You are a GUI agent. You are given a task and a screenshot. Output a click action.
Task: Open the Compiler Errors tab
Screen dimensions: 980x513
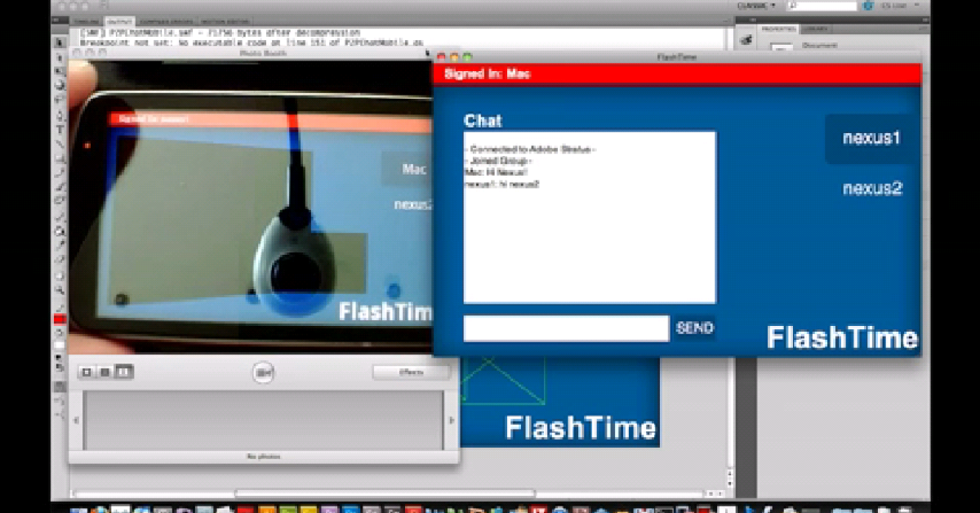point(166,21)
